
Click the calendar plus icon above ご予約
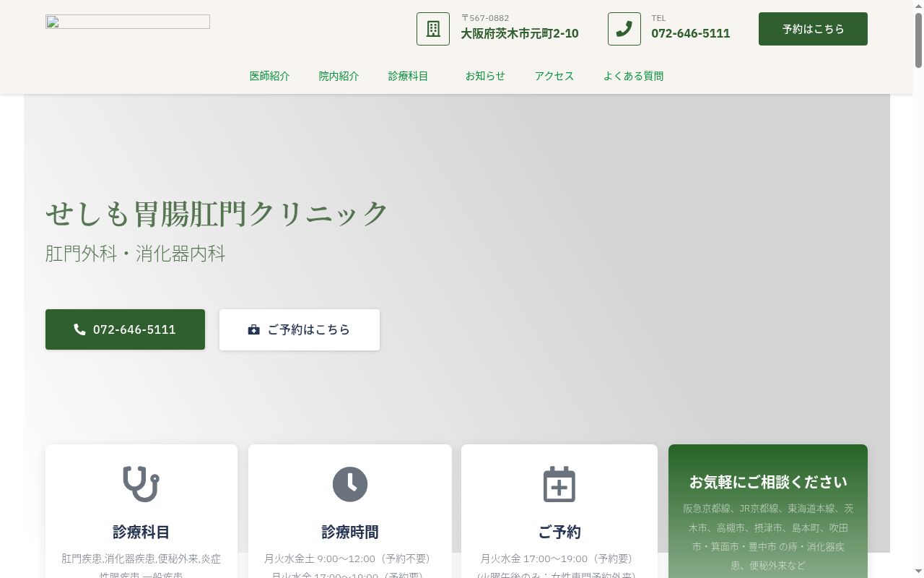(x=559, y=484)
